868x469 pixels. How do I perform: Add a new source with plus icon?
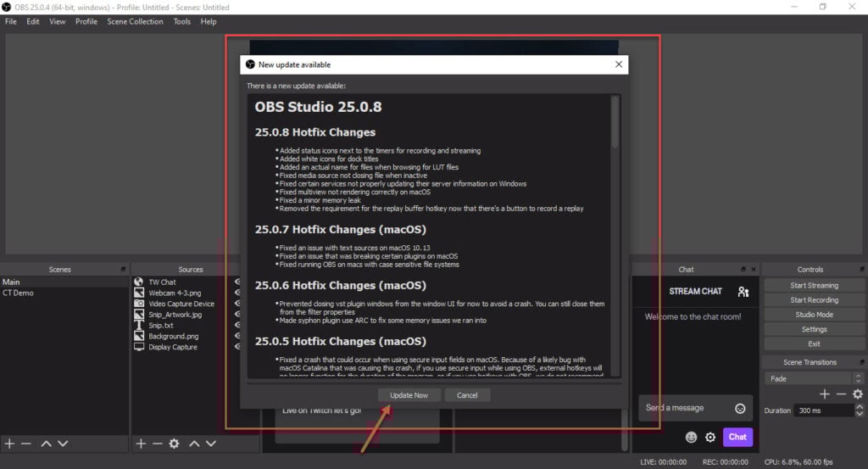[141, 444]
